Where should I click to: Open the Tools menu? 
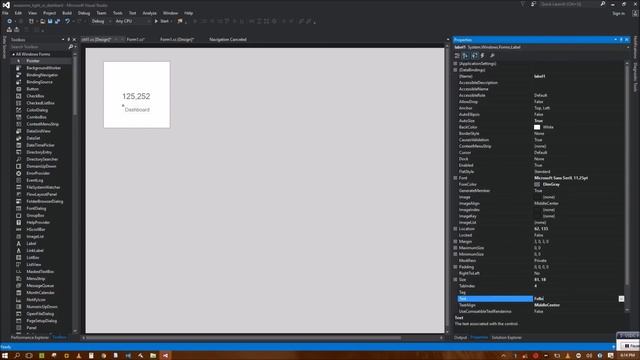click(x=118, y=13)
